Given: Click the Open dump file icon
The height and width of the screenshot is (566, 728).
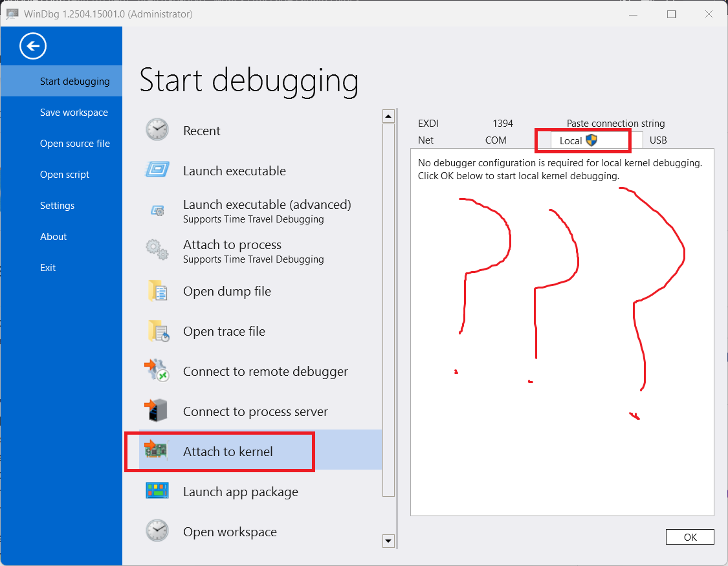Looking at the screenshot, I should click(157, 291).
